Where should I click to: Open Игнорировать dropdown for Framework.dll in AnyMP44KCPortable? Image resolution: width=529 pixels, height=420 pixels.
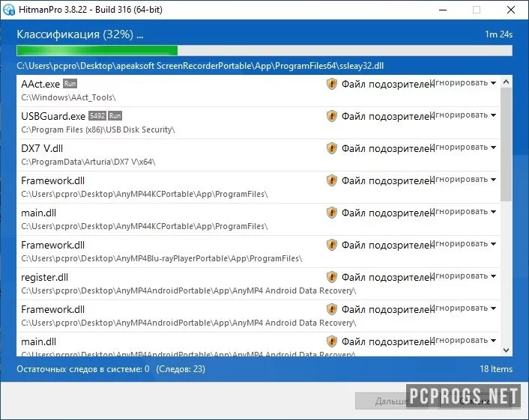[463, 180]
